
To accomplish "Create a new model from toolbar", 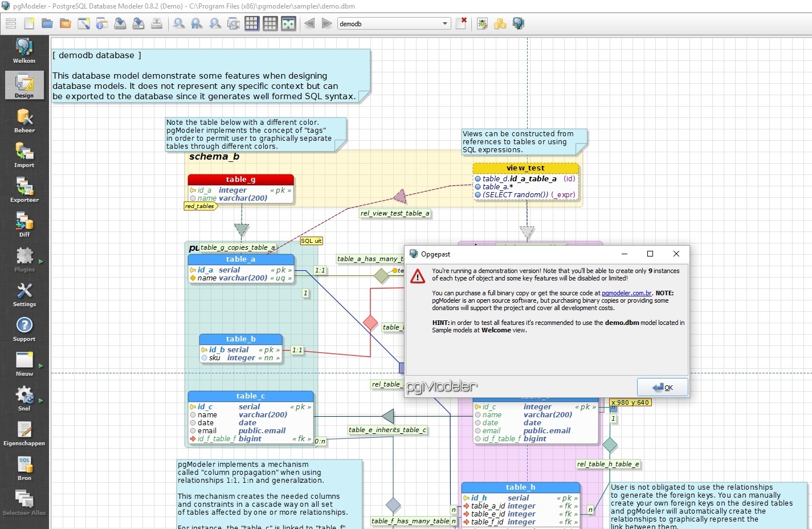I will coord(29,23).
